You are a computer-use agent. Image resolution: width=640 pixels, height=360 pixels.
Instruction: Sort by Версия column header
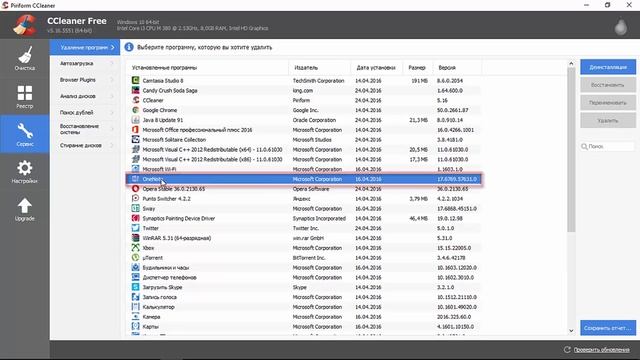pyautogui.click(x=457, y=67)
